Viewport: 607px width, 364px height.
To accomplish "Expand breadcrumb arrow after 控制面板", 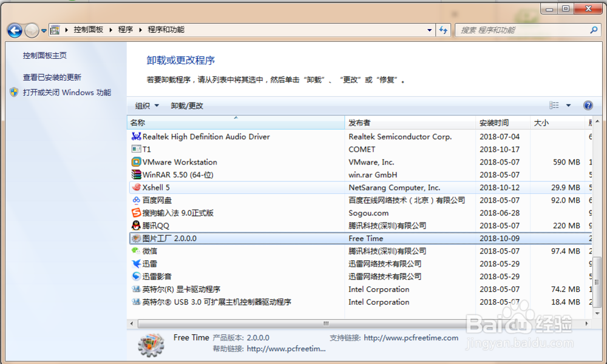I will 110,30.
